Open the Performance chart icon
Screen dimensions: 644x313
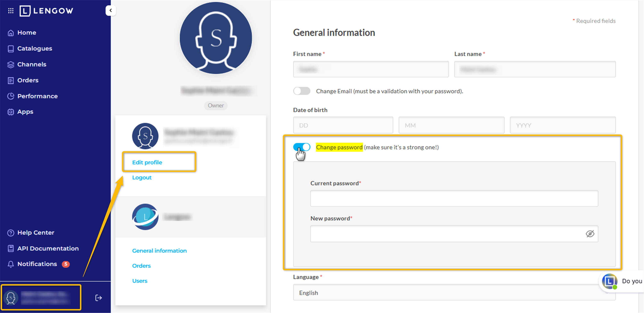pos(10,96)
